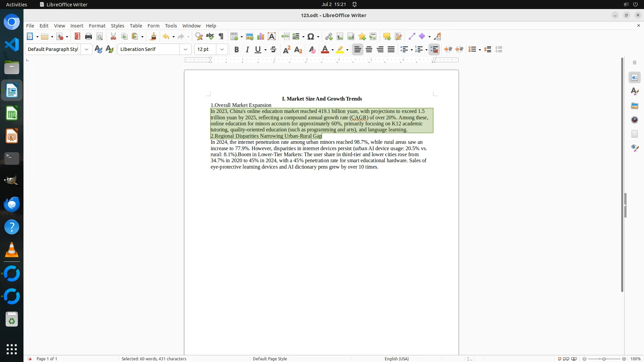This screenshot has height=362, width=644.
Task: Toggle formatting marks pilcrow button
Action: (221, 37)
